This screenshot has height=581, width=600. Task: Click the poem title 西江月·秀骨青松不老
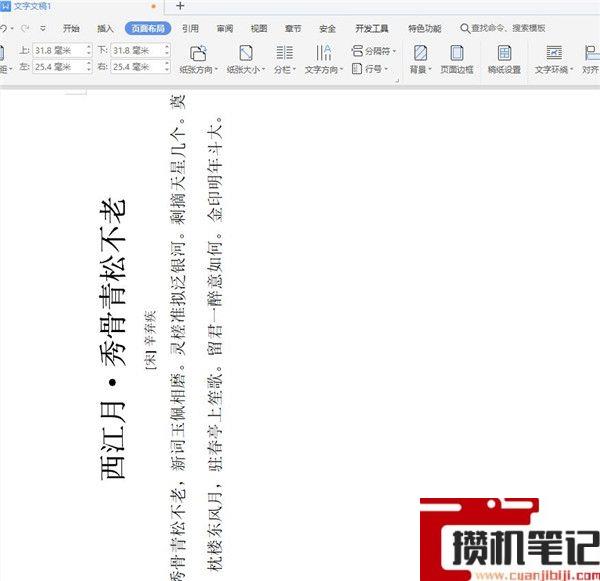point(113,339)
